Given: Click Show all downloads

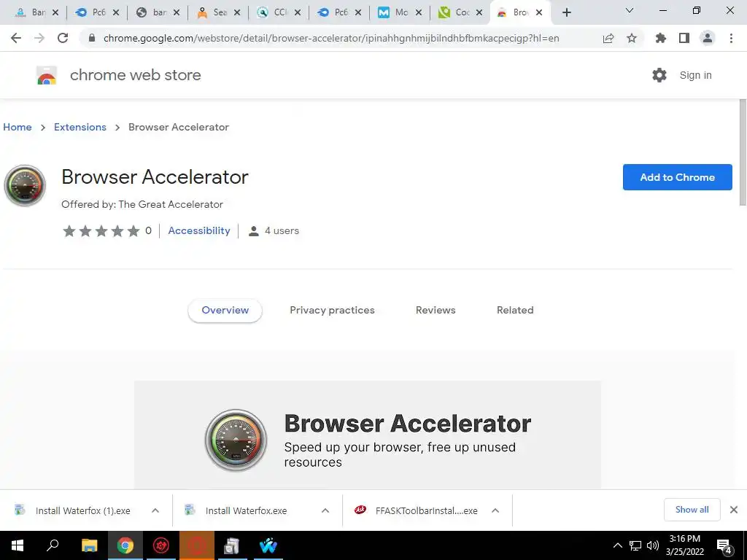Looking at the screenshot, I should (x=692, y=510).
